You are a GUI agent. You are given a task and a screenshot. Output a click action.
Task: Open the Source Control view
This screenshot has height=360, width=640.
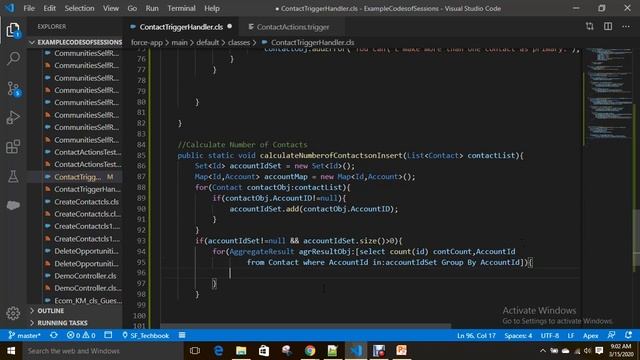point(13,89)
